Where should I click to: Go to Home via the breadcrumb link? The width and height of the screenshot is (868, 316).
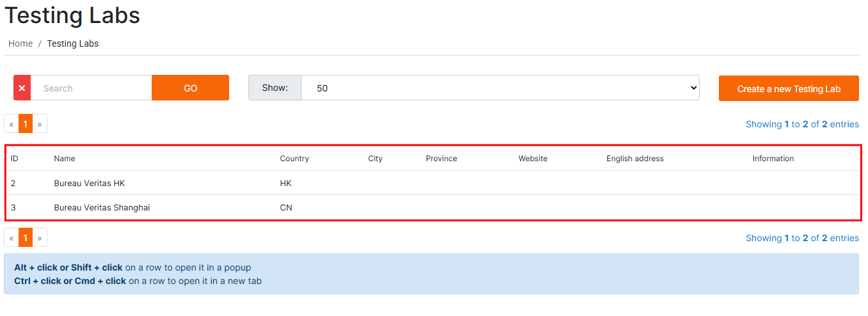(x=20, y=43)
